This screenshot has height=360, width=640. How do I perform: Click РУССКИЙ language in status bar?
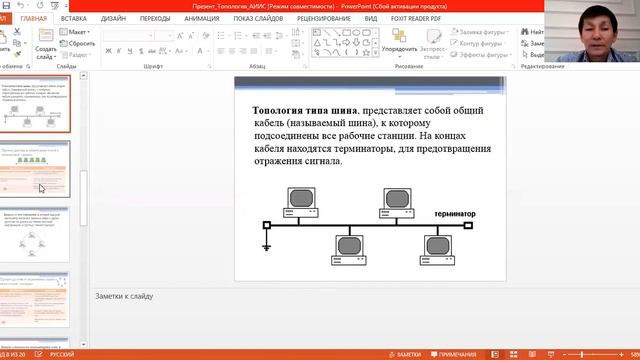(x=62, y=354)
